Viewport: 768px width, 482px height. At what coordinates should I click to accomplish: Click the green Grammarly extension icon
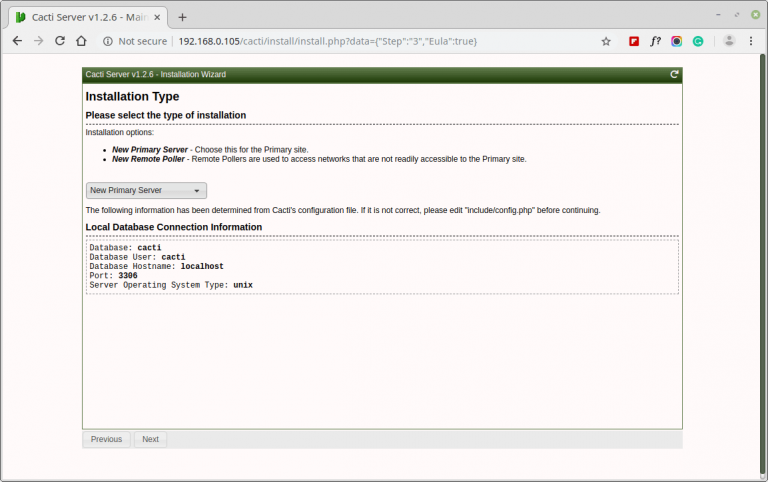point(698,41)
